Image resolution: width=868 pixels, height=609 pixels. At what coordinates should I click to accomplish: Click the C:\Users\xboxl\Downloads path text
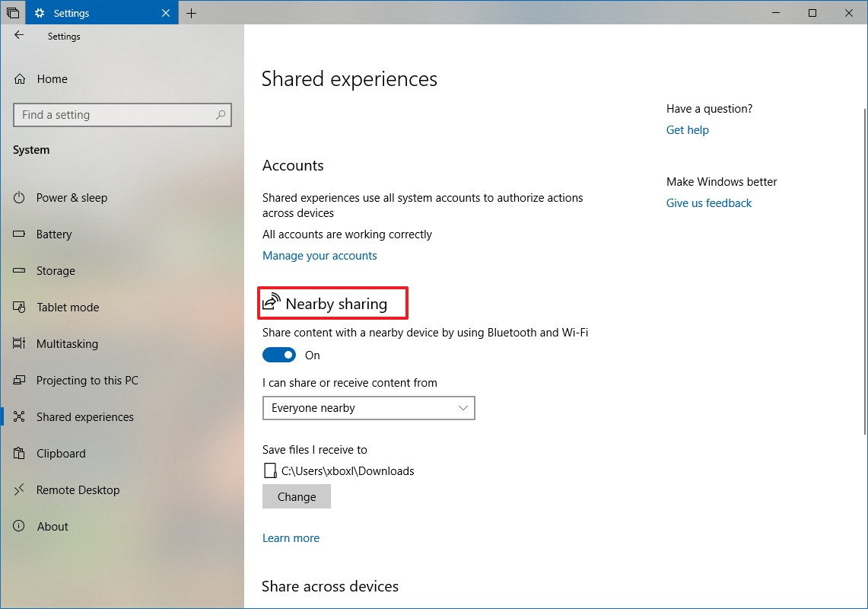click(348, 471)
